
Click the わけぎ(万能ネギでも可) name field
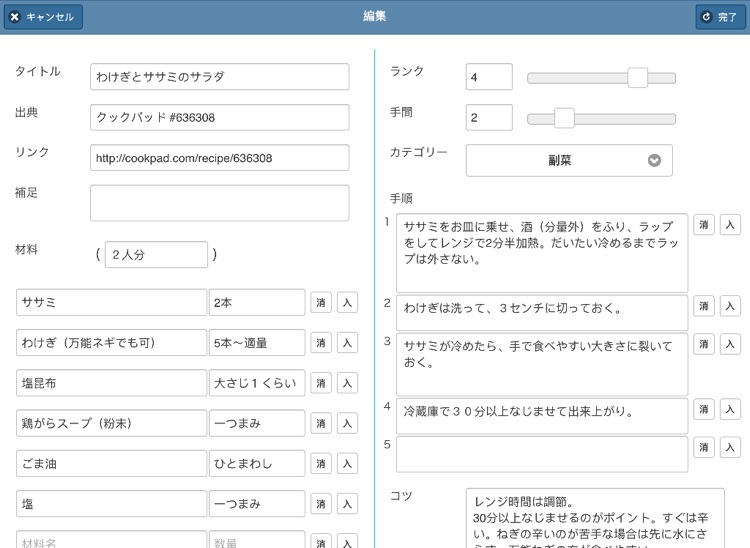[111, 342]
